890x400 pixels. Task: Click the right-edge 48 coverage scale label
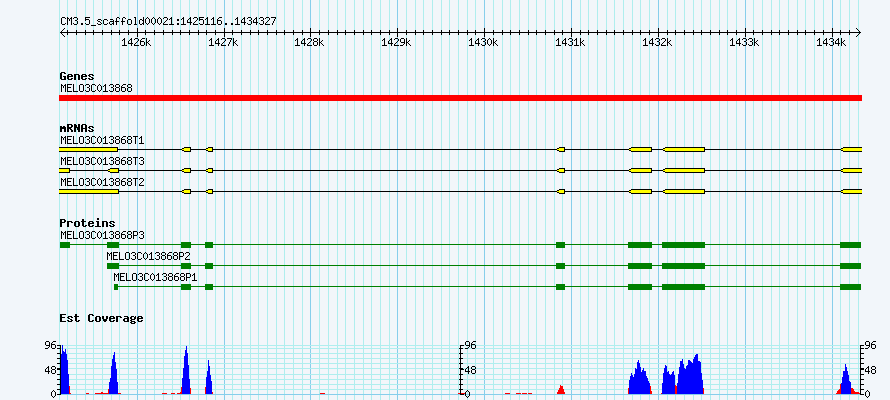tap(870, 370)
